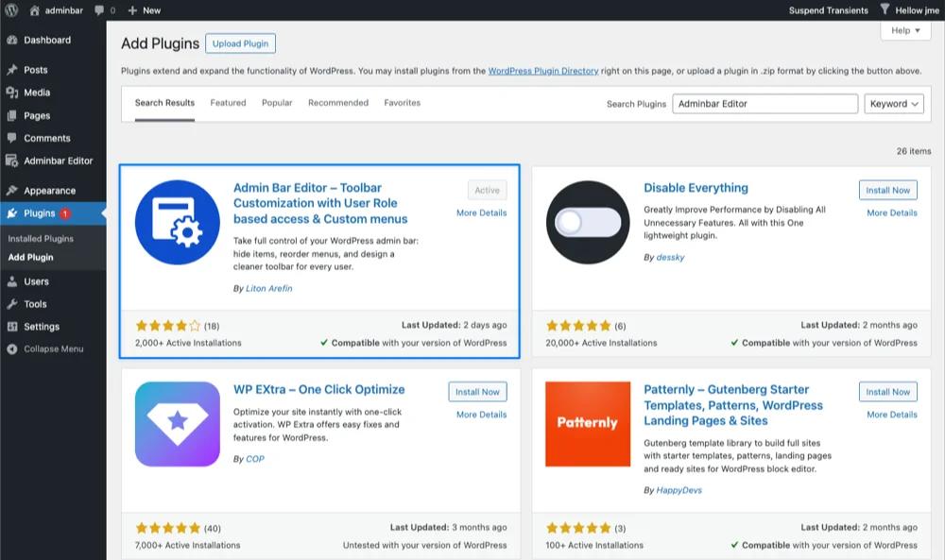Select the Adminbar Editor sidebar icon
945x560 pixels.
coord(13,161)
